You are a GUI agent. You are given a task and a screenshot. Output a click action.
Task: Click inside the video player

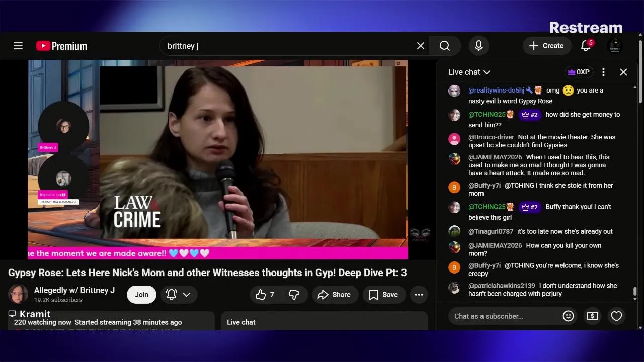(x=218, y=159)
